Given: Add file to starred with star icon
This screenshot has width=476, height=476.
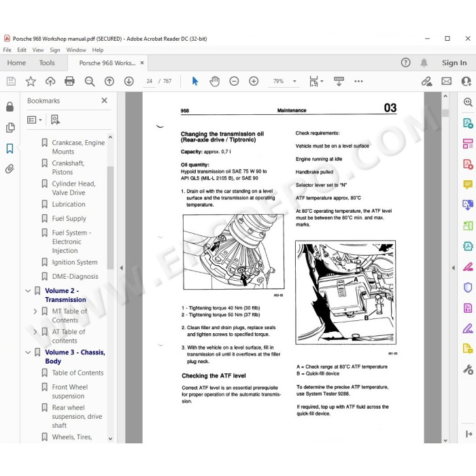Looking at the screenshot, I should click(31, 81).
